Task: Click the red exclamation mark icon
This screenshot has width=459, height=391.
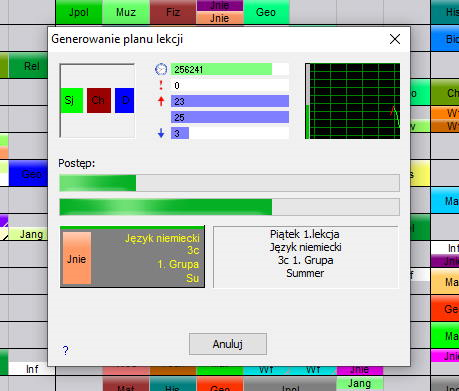Action: coord(161,85)
